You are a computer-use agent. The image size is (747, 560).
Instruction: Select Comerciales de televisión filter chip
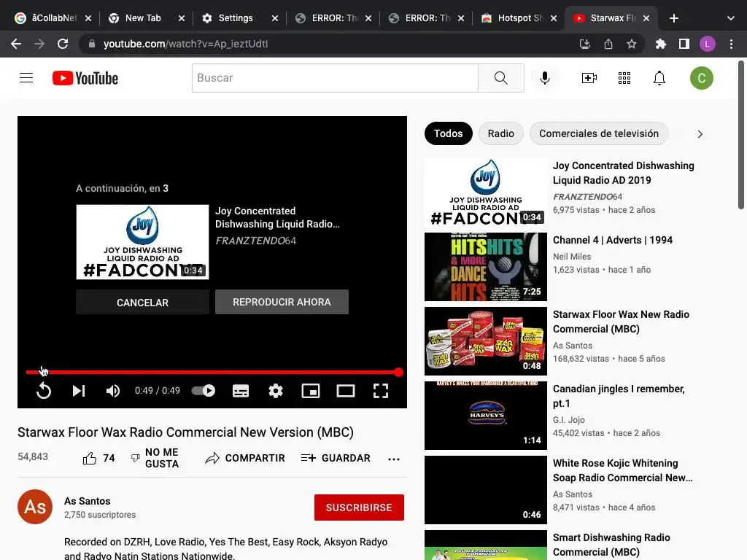(599, 133)
